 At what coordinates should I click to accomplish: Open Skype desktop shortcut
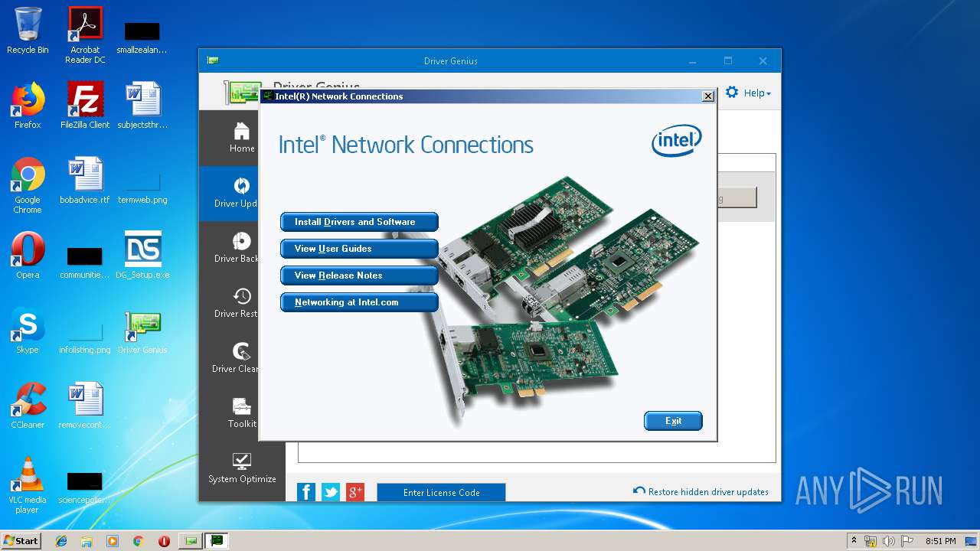[28, 331]
